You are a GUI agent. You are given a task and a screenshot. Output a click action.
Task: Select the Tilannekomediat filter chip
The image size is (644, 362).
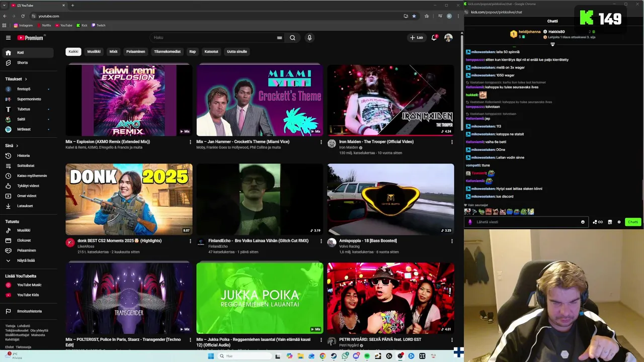tap(167, 51)
